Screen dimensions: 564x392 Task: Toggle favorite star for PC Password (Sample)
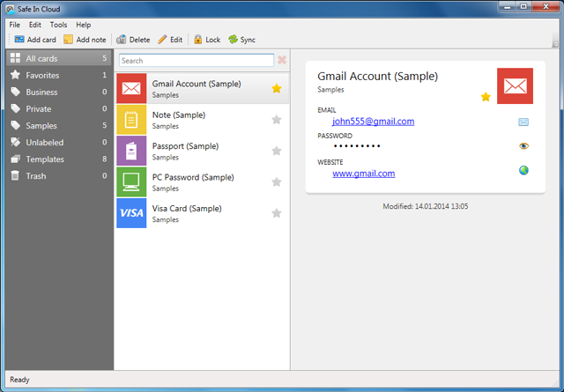pos(277,182)
